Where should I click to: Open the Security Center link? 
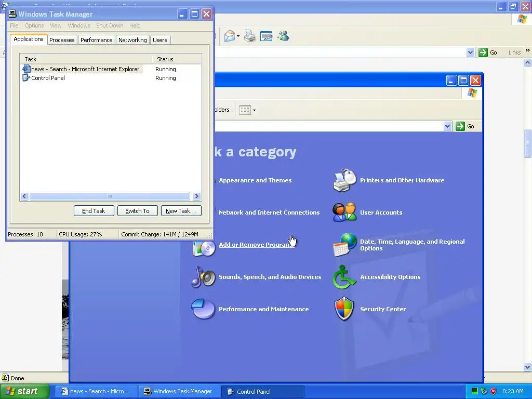(x=383, y=309)
